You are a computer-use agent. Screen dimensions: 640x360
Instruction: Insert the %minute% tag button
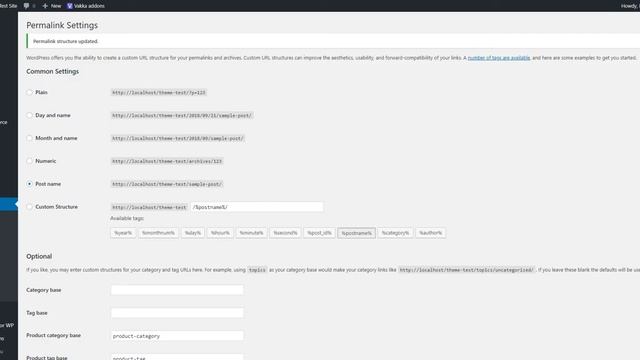pos(251,233)
